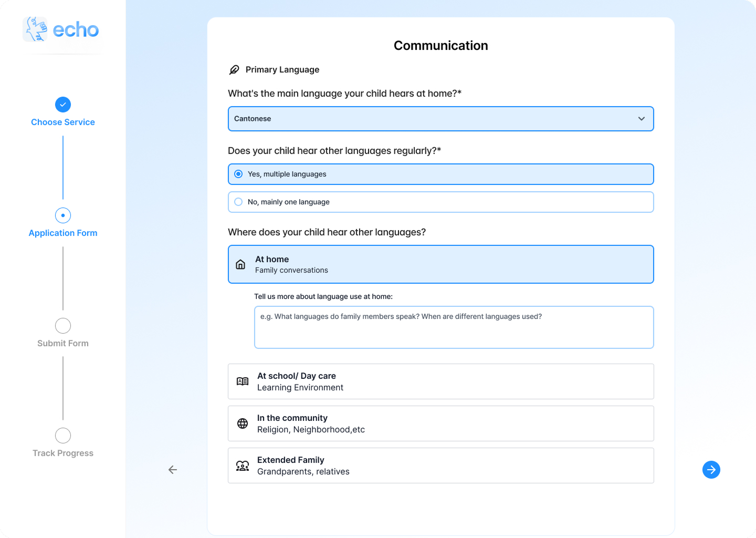
Task: Click the book icon on the At school/ Day care card
Action: click(x=242, y=381)
